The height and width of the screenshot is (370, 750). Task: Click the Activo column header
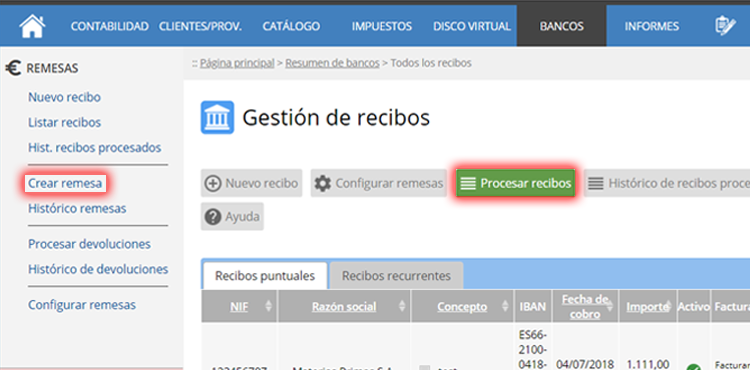[694, 306]
